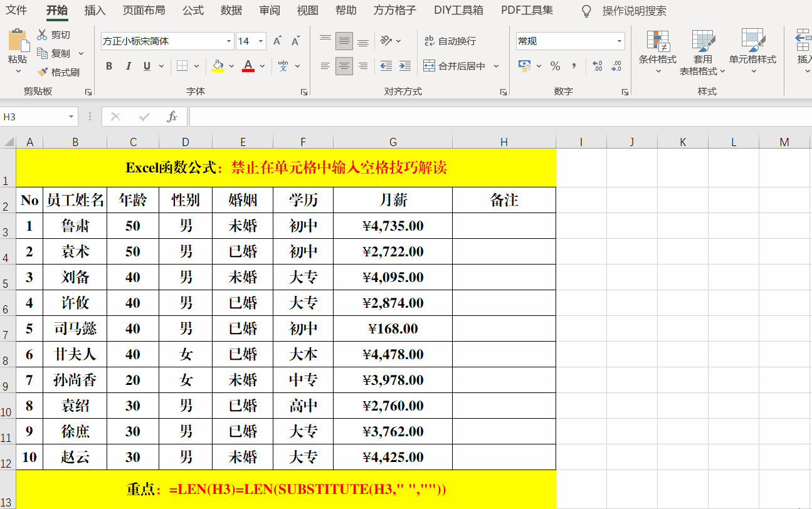Apply comma style number format
This screenshot has height=509, width=812.
coord(574,66)
